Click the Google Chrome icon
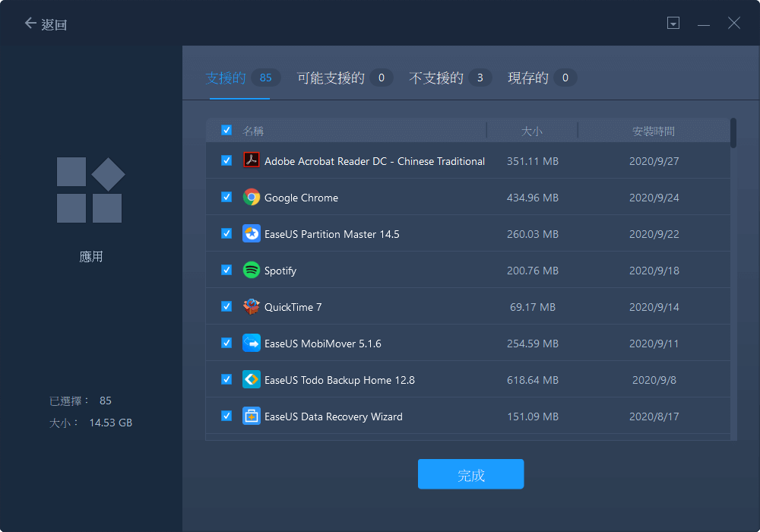Screen dimensions: 760x532 click(x=251, y=197)
